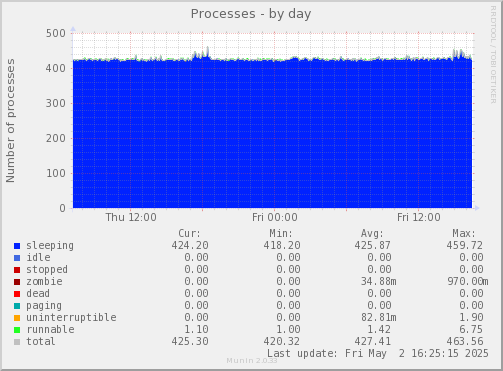Screen dimensions: 503x371
Task: Click zombie maximum value 970.00m
Action: click(468, 281)
